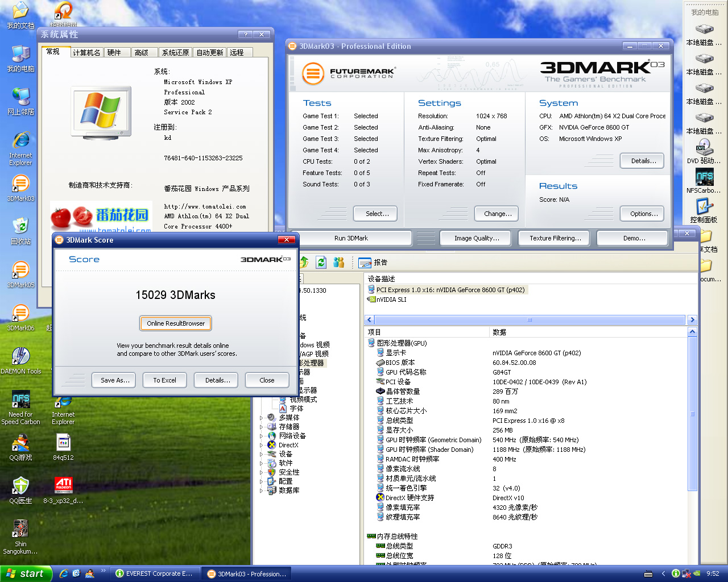
Task: Click the Run 3DMark button
Action: [351, 238]
